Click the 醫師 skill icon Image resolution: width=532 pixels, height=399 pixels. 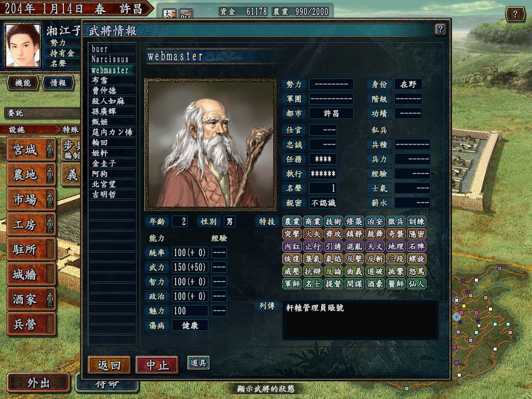[395, 284]
